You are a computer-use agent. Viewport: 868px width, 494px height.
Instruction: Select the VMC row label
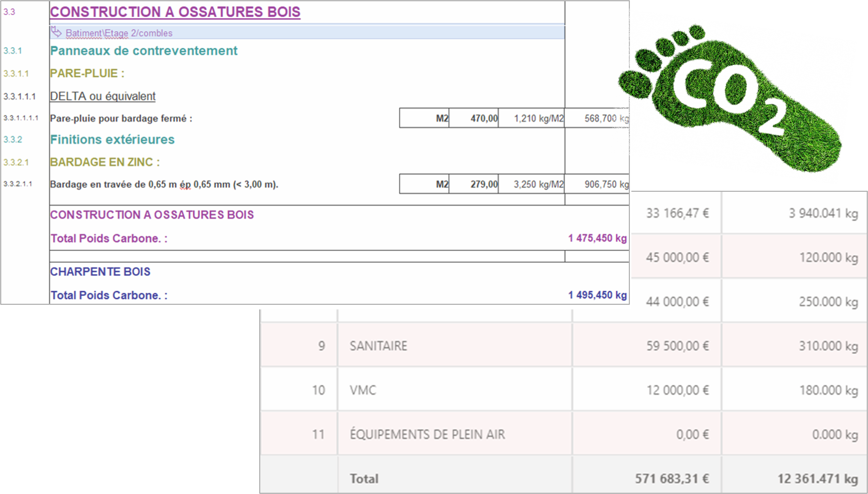click(363, 390)
